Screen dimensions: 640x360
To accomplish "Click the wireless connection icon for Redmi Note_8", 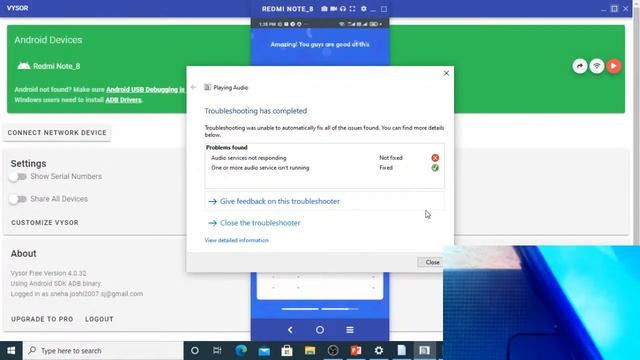I will pos(597,66).
